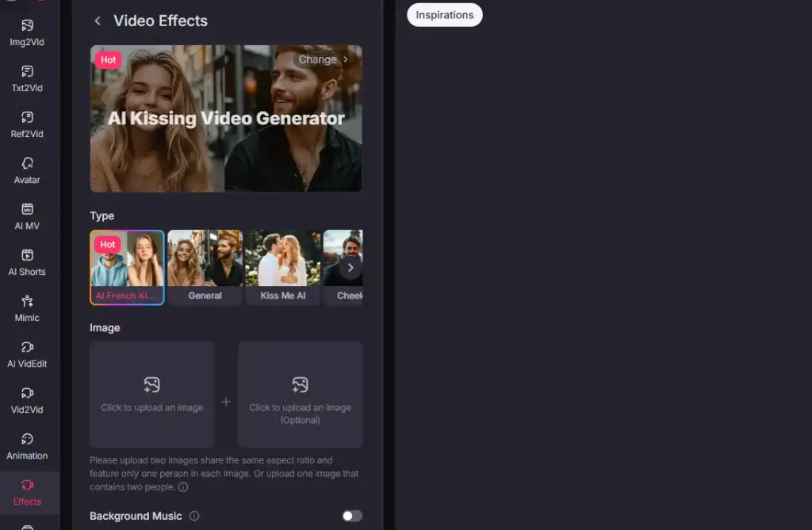Select the Txt2Vid sidebar icon
This screenshot has width=812, height=530.
point(26,78)
